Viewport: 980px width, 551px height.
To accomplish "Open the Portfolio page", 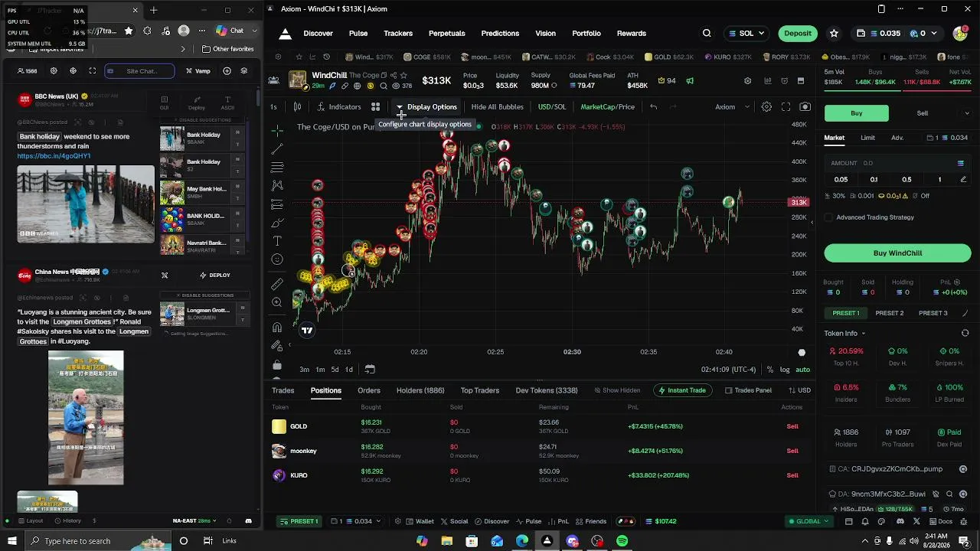I will [586, 34].
